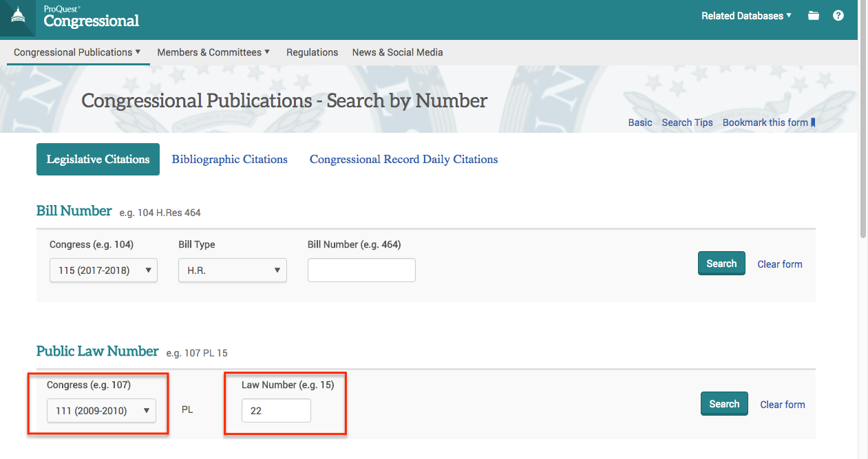Image resolution: width=868 pixels, height=459 pixels.
Task: Click Search in the Public Law Number section
Action: [724, 404]
